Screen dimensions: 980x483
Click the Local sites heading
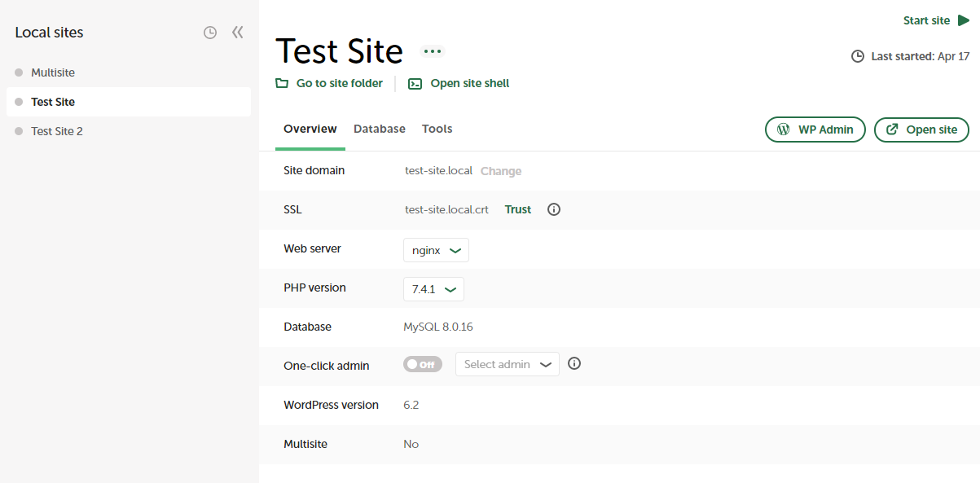coord(49,33)
